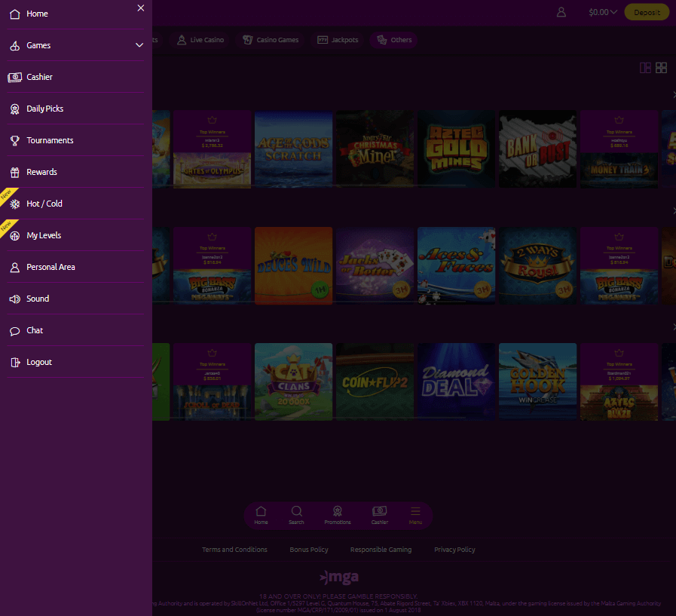Image resolution: width=676 pixels, height=616 pixels.
Task: Open the Coin Flip 2 game thumbnail
Action: tap(375, 382)
